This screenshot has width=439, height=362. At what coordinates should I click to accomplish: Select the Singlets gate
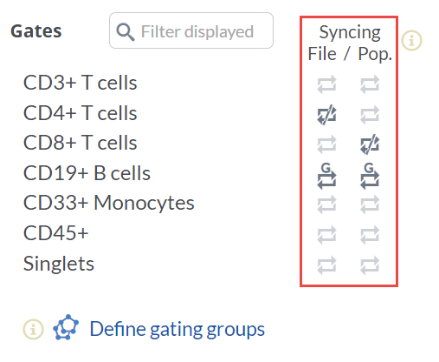click(59, 264)
